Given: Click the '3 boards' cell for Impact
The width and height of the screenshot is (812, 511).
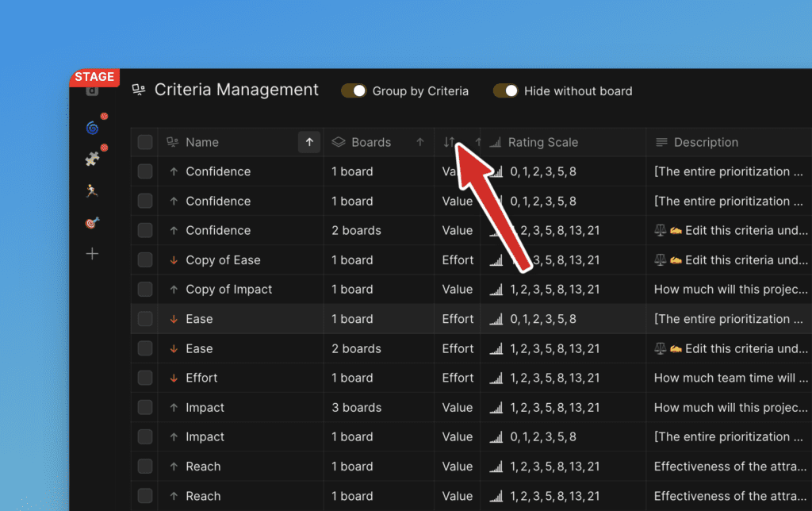Looking at the screenshot, I should tap(356, 408).
